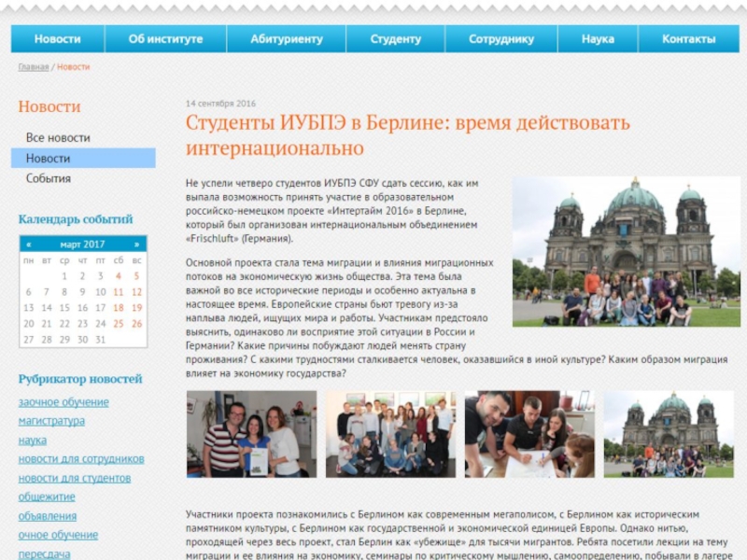Show Все новости in the sidebar
The height and width of the screenshot is (560, 747).
click(x=58, y=138)
